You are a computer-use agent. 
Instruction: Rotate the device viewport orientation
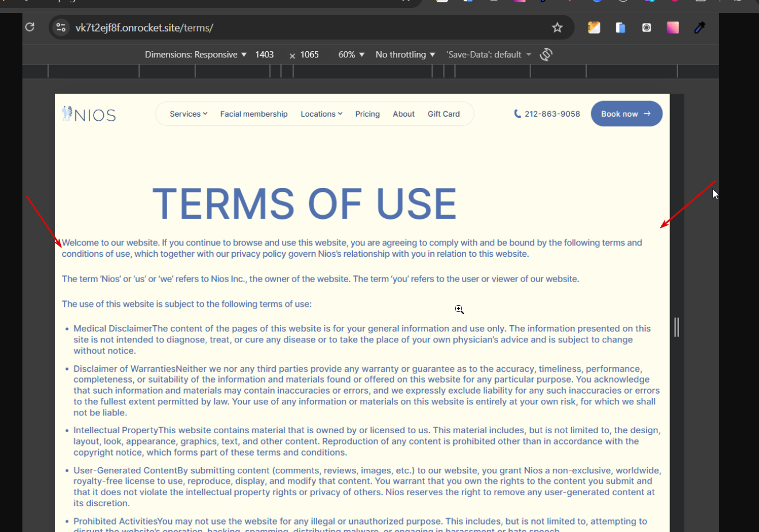coord(546,55)
